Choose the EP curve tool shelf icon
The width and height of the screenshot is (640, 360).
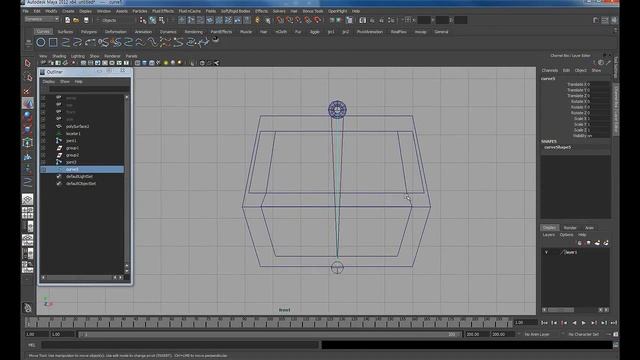coord(66,42)
